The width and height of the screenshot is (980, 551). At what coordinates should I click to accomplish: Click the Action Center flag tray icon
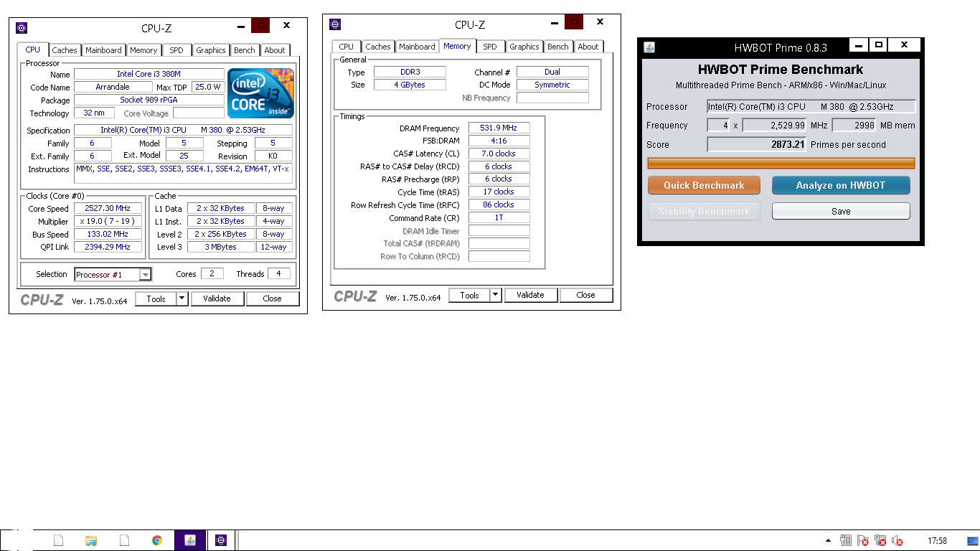tap(863, 541)
